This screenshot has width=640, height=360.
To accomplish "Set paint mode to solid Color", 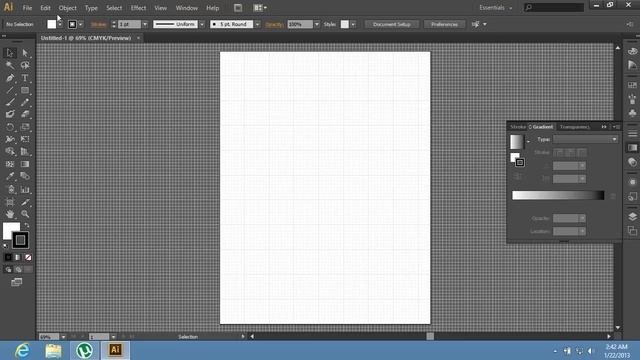I will pos(8,257).
